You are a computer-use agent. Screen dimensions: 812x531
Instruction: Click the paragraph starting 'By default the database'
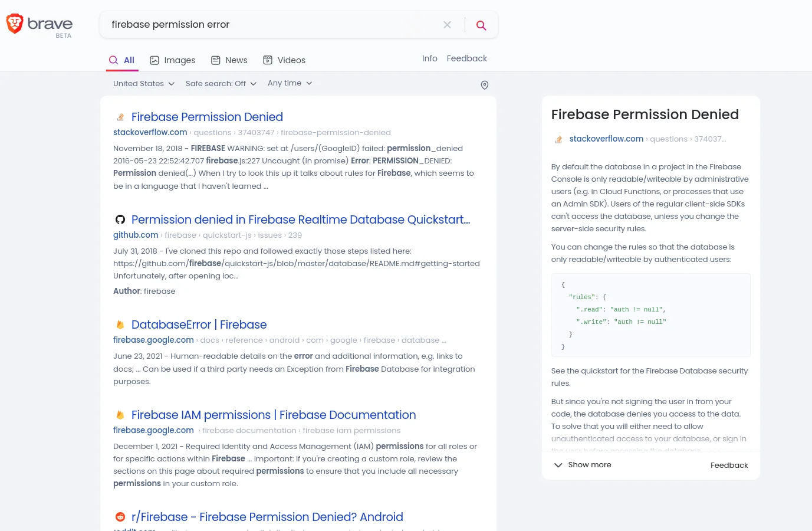point(650,198)
